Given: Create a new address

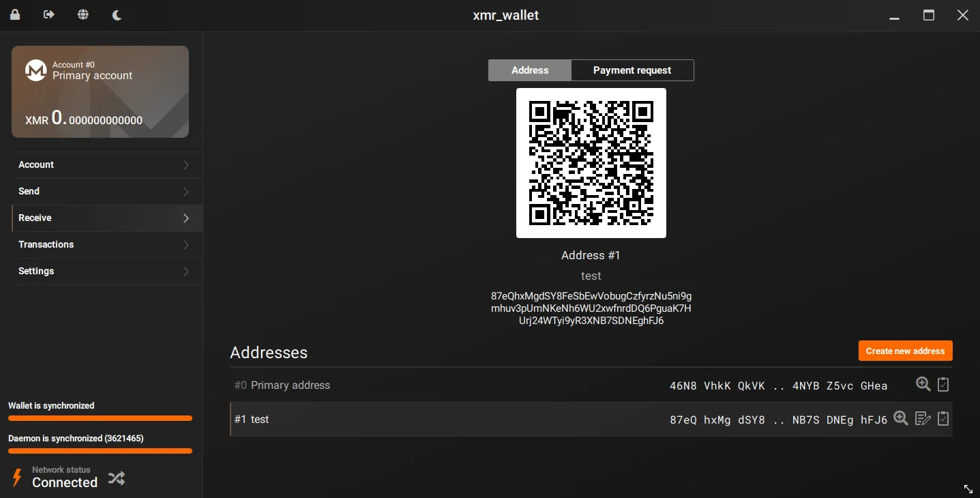Looking at the screenshot, I should tap(906, 351).
